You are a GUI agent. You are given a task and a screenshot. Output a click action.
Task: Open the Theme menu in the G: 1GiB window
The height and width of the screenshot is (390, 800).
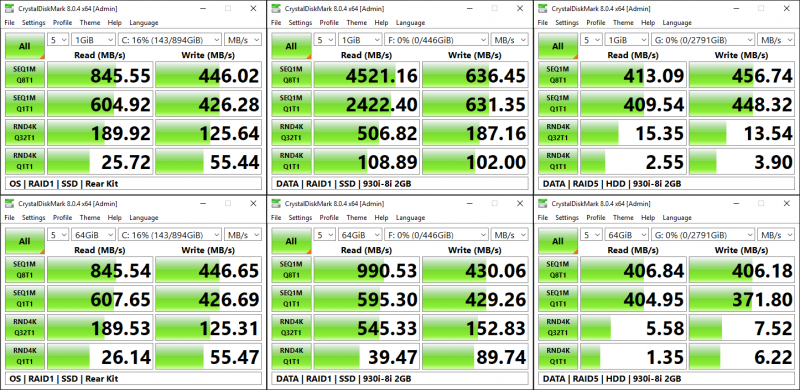tap(622, 22)
